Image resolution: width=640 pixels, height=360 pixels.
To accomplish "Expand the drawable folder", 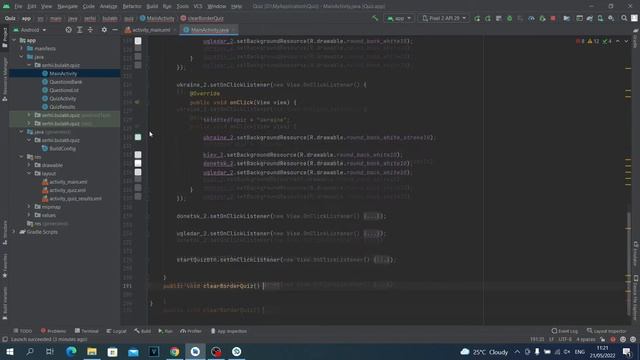I will [x=29, y=165].
